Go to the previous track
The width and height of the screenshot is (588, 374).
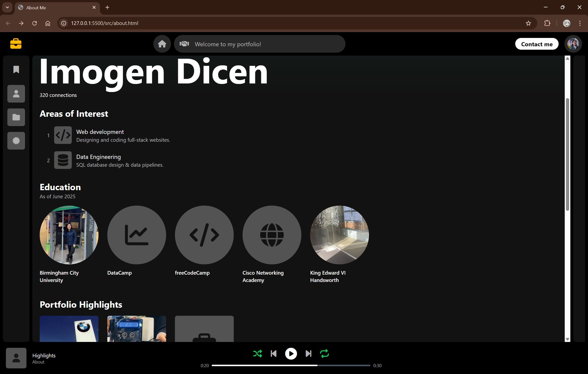coord(274,354)
